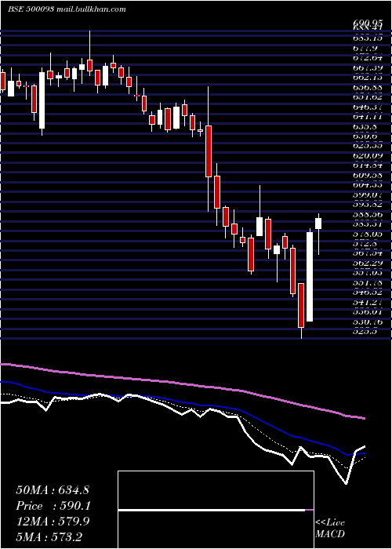The image size is (392, 549).
Task: Click the 651.62 price axis label
Action: coord(367,96)
